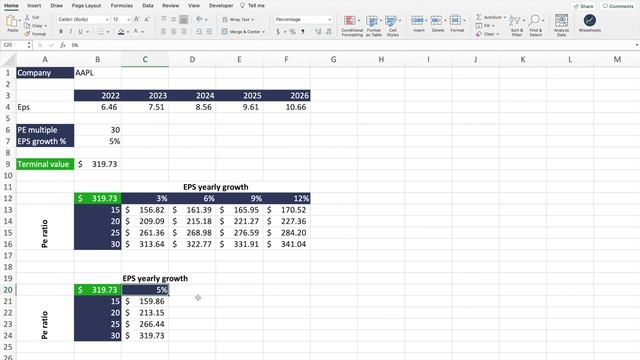Switch to the Developer tab
This screenshot has width=640, height=360.
coord(221,6)
